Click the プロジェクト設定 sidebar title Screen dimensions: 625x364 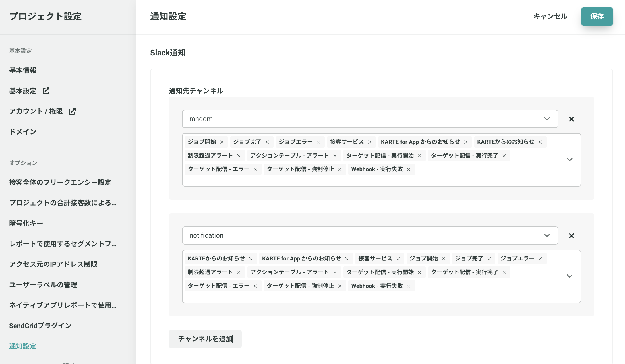pos(45,16)
